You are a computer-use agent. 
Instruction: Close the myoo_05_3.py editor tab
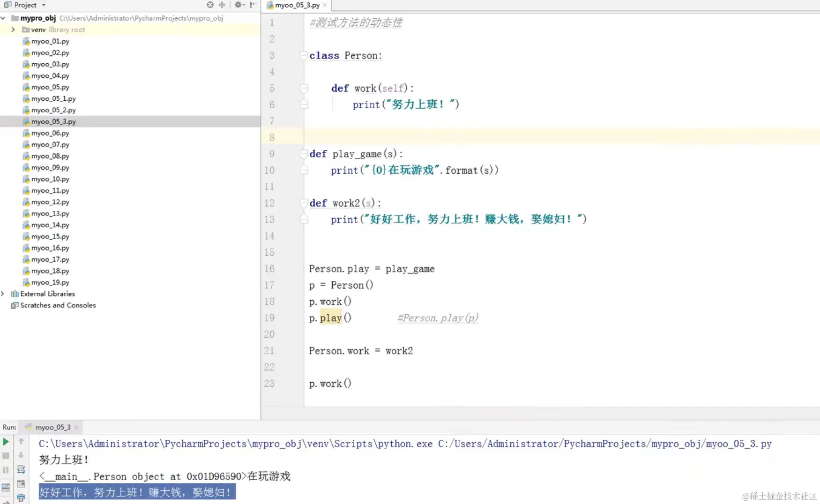pos(325,5)
